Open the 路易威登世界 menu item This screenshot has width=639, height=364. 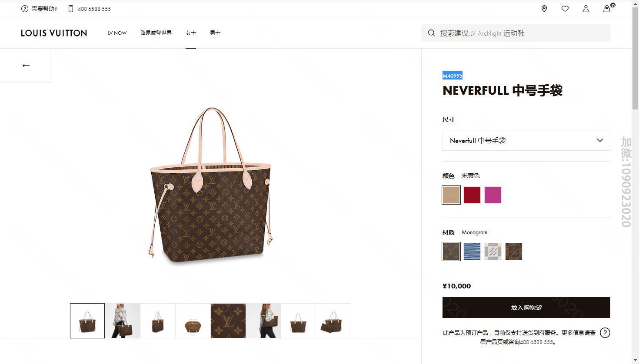(156, 33)
